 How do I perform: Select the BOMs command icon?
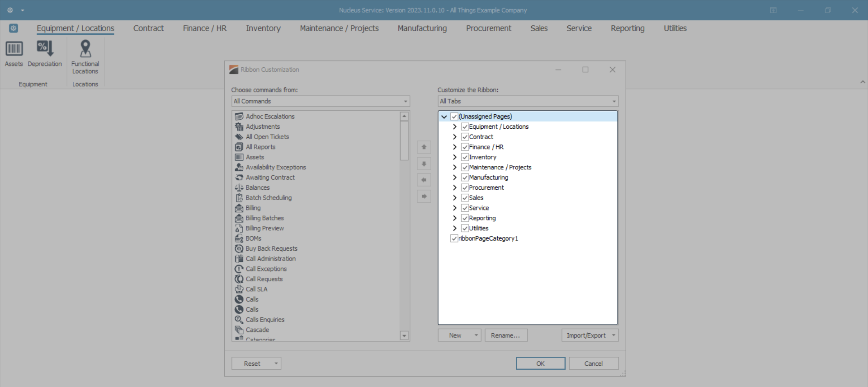(239, 238)
